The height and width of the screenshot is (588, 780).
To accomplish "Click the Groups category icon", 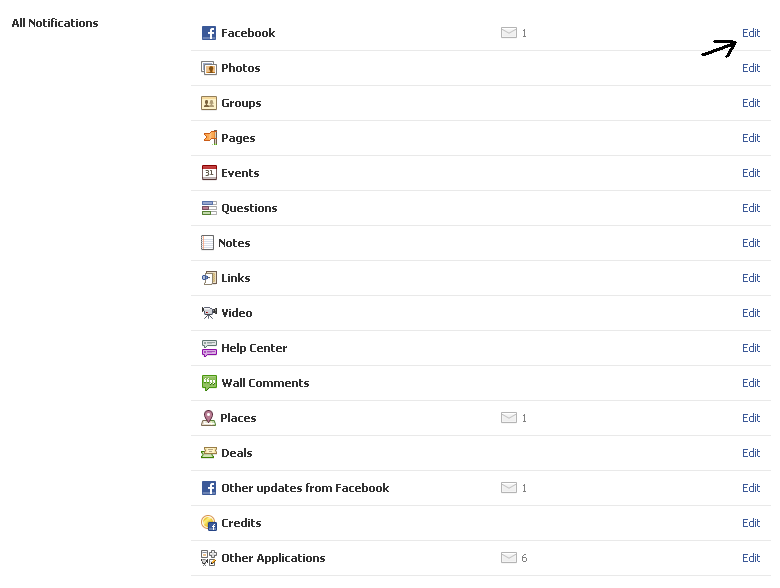I will pos(208,103).
